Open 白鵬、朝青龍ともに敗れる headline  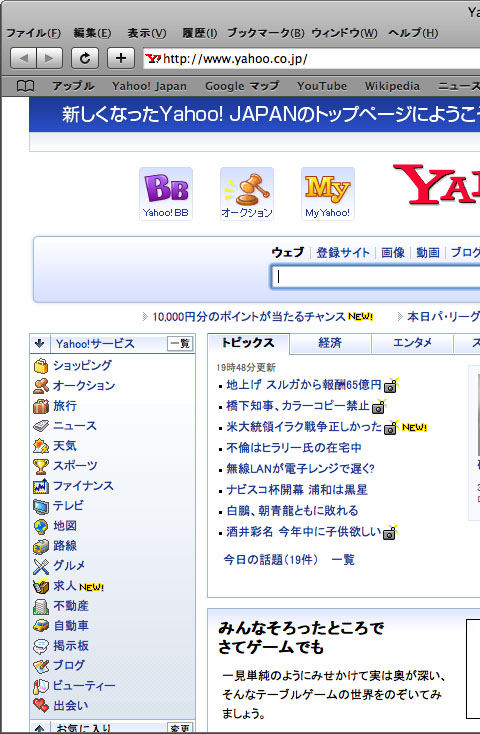tap(293, 511)
